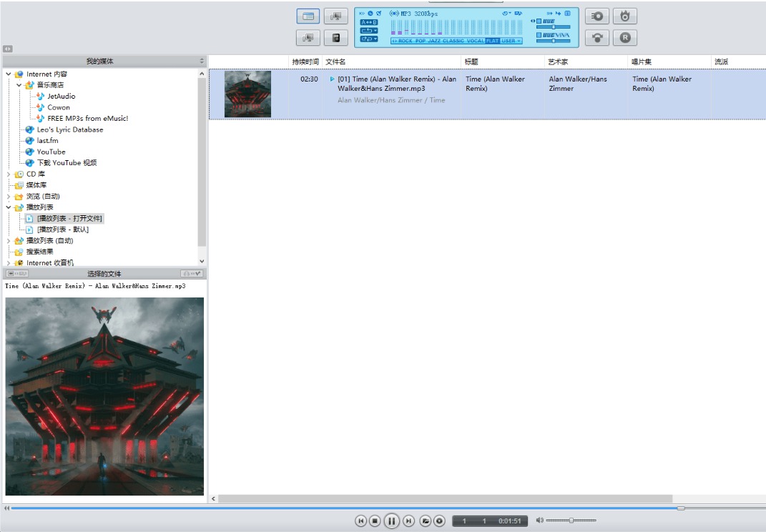Click the panel collapse arrows button top-left

(7, 49)
